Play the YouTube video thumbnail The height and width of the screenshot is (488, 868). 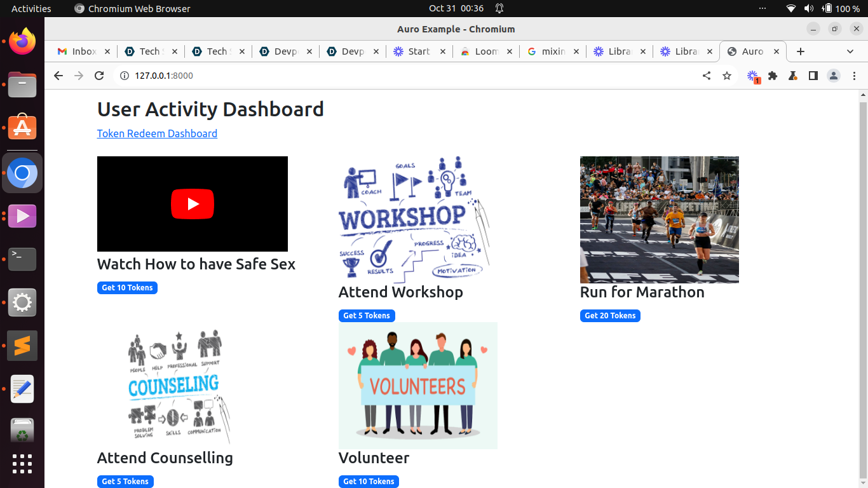(193, 204)
